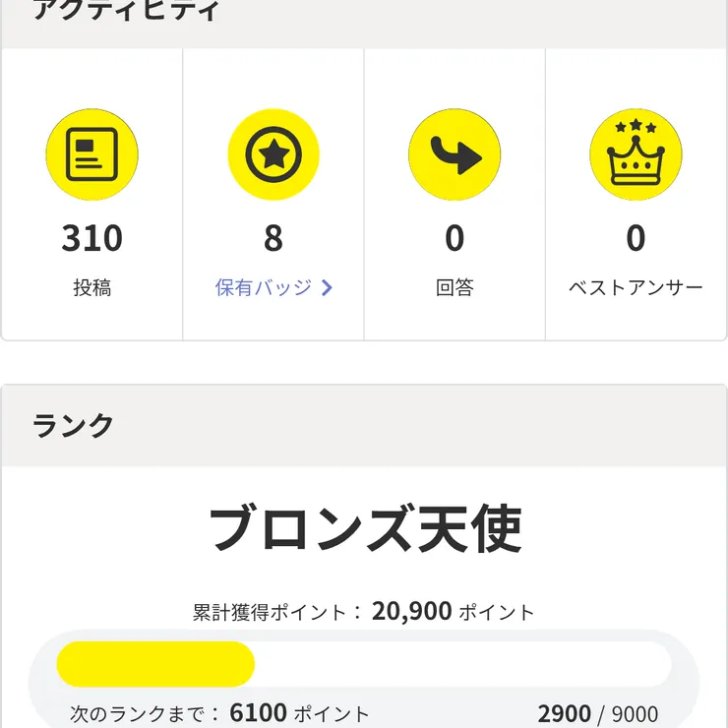Click the ブロンズ天使 rank title

(364, 529)
